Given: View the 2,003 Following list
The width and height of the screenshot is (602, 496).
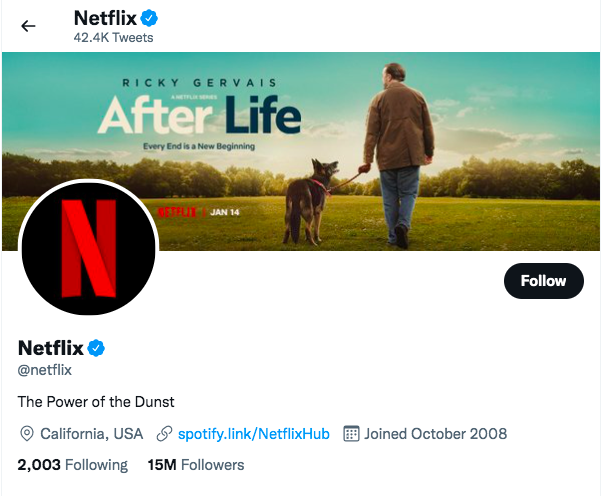Looking at the screenshot, I should coord(73,465).
